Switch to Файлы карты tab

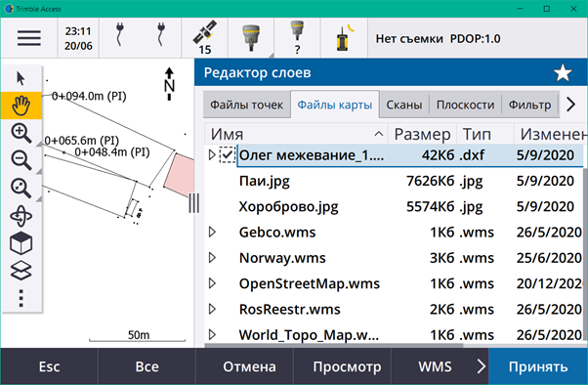tap(334, 105)
